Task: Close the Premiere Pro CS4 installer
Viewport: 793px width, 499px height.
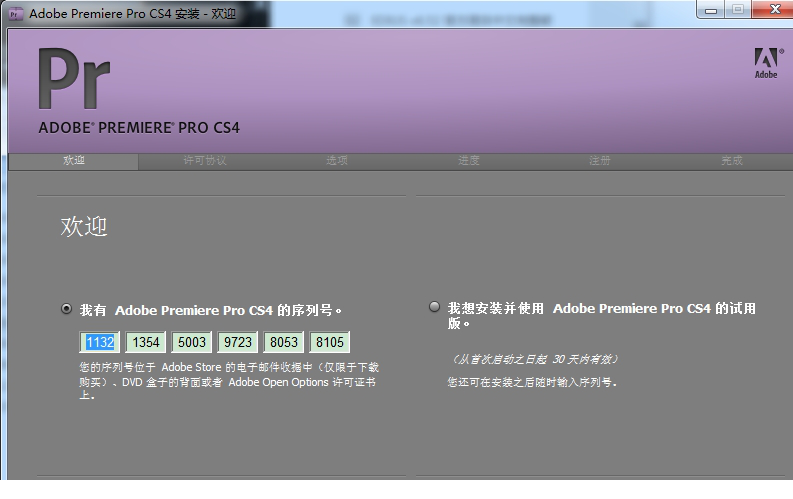Action: click(774, 10)
